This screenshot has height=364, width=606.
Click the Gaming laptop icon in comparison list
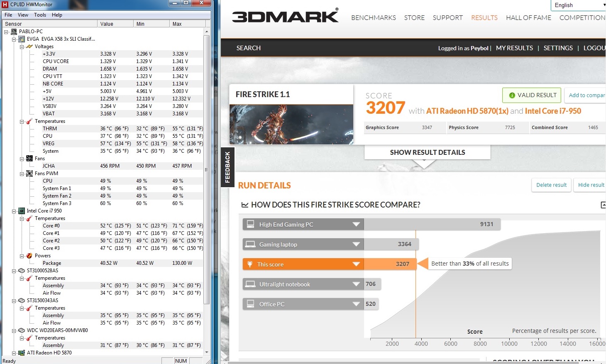[250, 244]
